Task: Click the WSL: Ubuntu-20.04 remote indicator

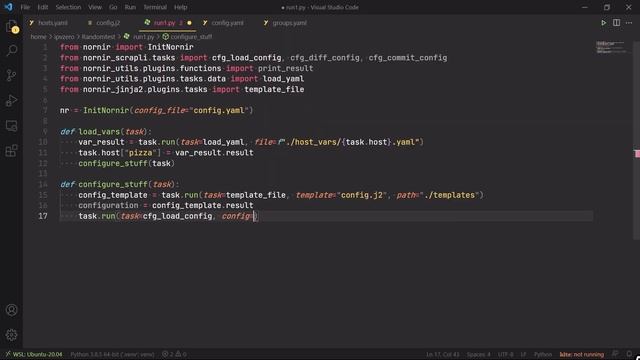Action: click(33, 354)
